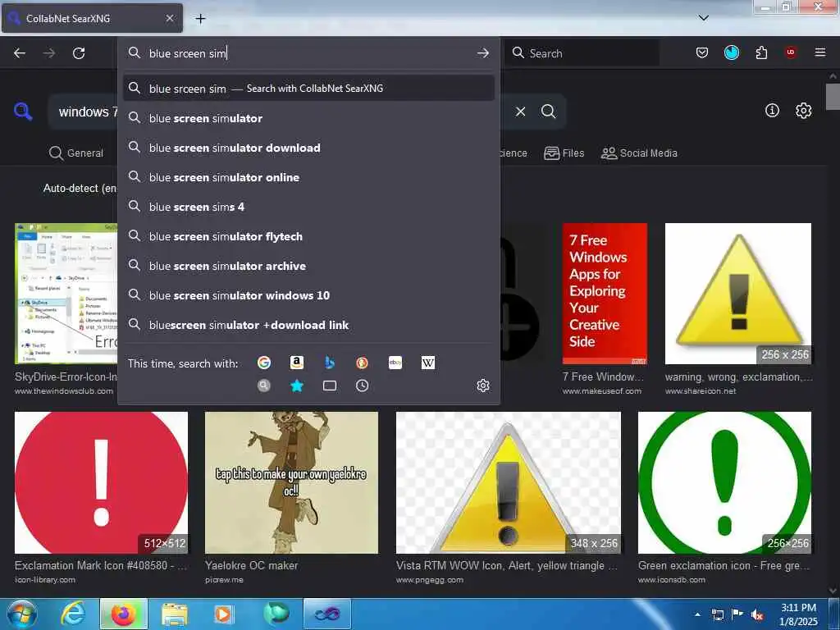Search bookmarks using the star icon
The image size is (840, 630).
pyautogui.click(x=297, y=386)
